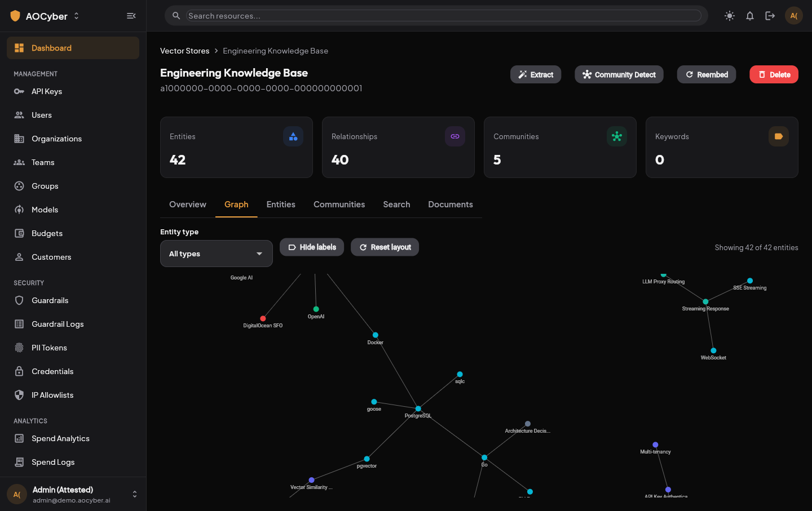The width and height of the screenshot is (812, 511).
Task: Click the SSE Streaming node
Action: pos(750,281)
